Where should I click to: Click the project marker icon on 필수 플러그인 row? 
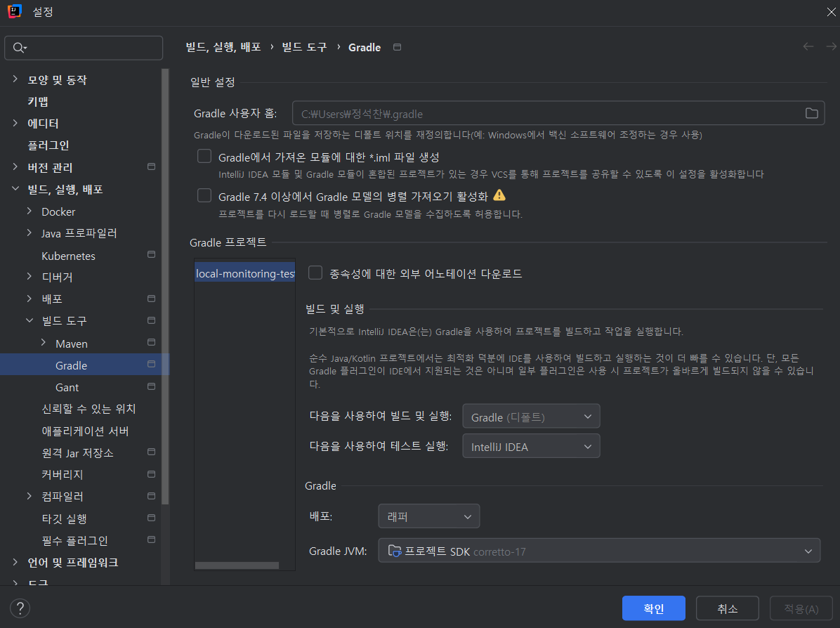click(151, 539)
